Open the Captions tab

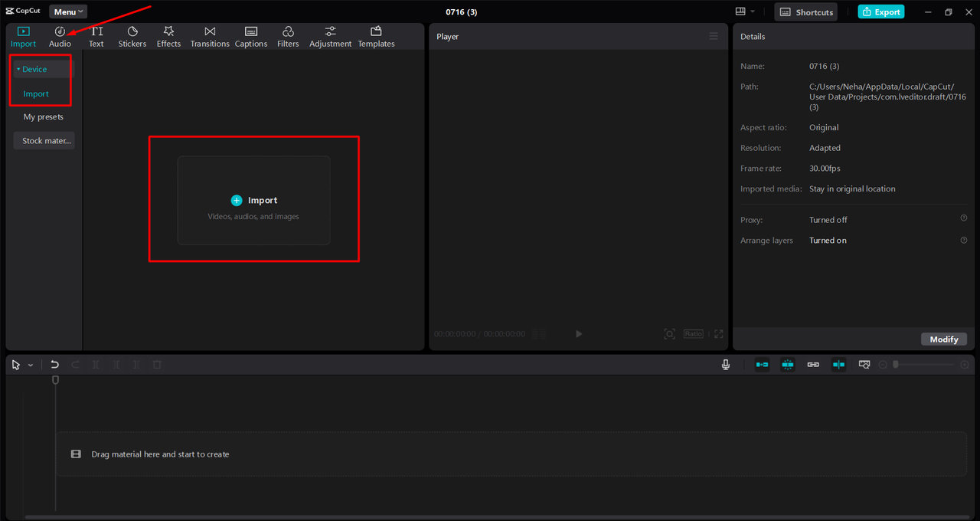pos(251,37)
